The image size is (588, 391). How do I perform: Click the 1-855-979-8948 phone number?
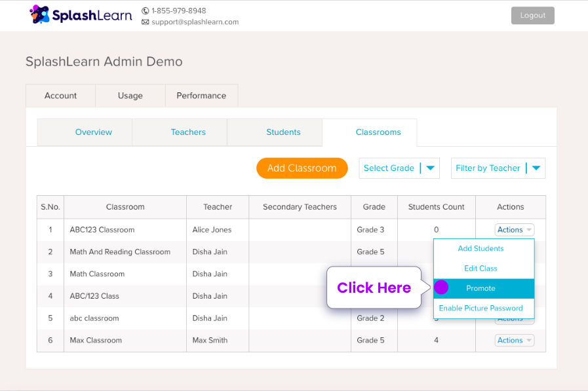179,11
